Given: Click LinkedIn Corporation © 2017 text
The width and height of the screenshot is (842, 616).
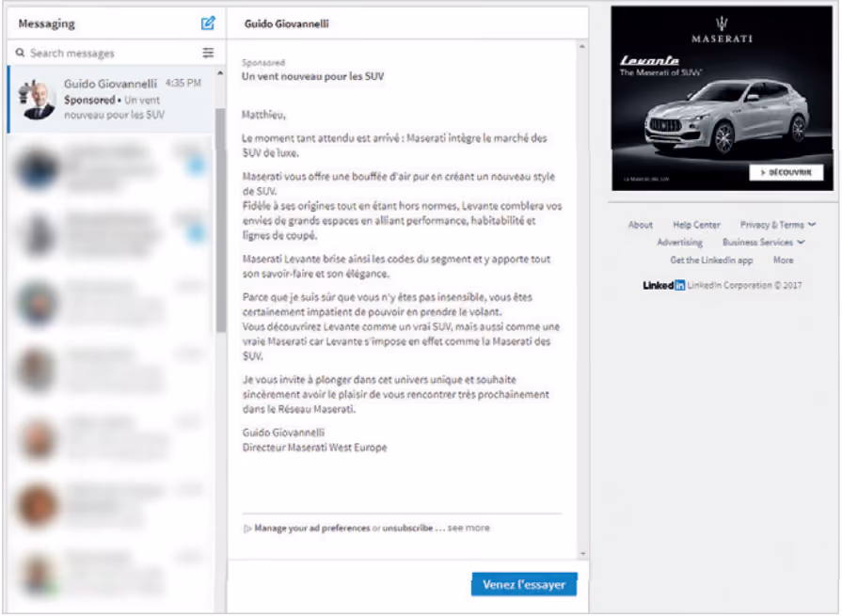Looking at the screenshot, I should [744, 286].
